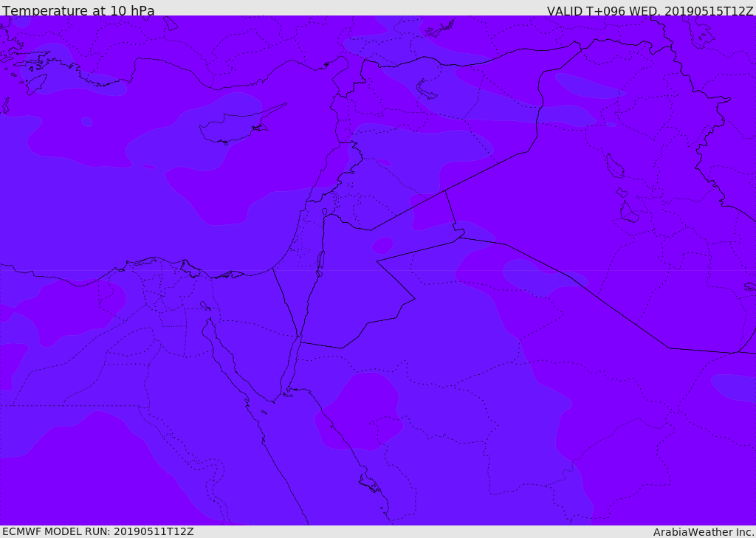
Task: Click the 'VALID T+096 WED. 20190515T12Z' label
Action: [650, 11]
